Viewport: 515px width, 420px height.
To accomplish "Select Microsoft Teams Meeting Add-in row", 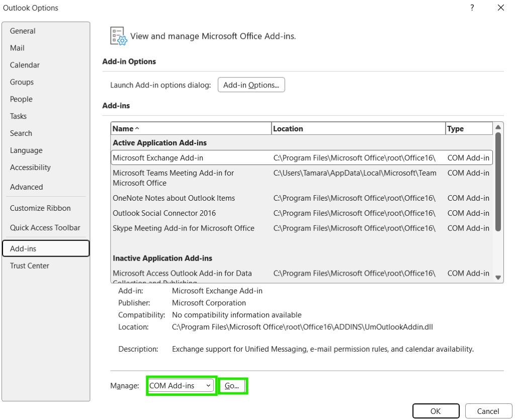I will tap(302, 178).
